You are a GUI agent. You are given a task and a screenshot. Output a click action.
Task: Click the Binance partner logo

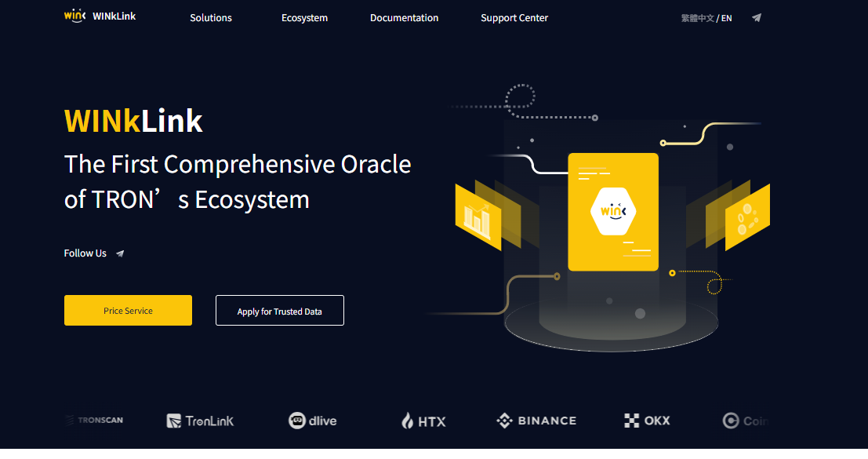point(536,421)
